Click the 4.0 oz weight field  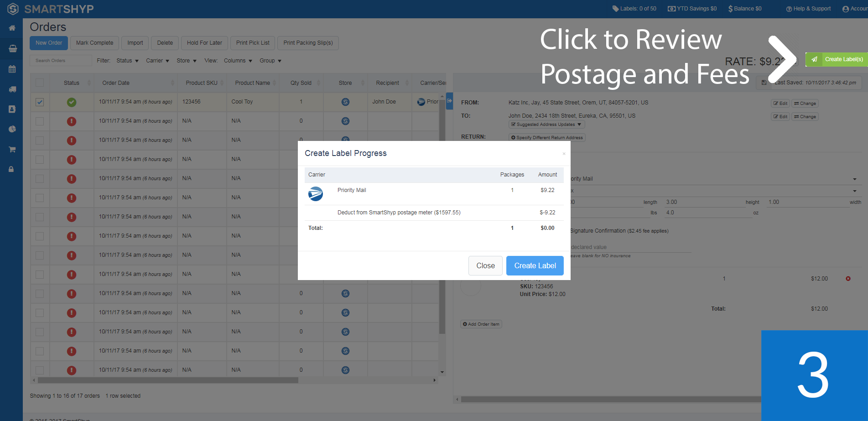[x=708, y=213]
